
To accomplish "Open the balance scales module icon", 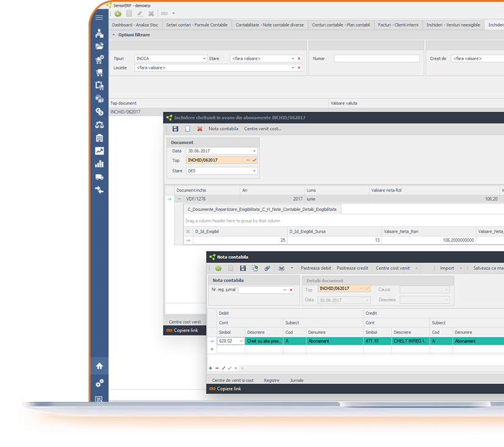I will pos(99,125).
